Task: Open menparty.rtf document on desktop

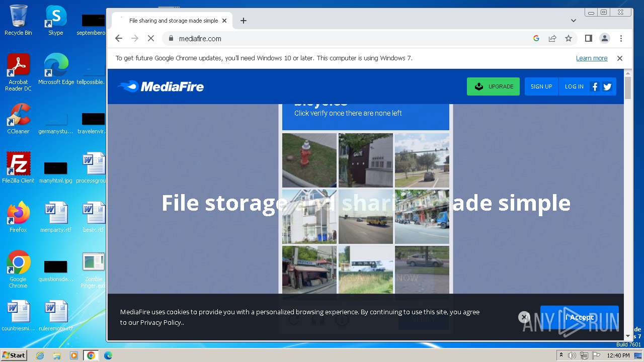Action: [x=56, y=217]
